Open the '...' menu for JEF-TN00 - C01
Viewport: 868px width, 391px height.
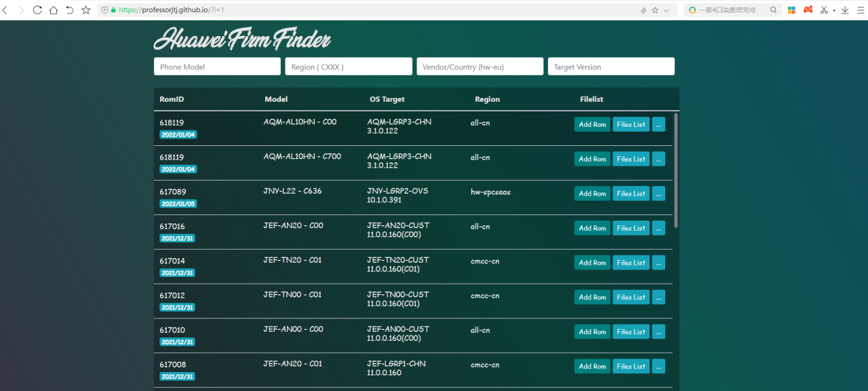(658, 297)
